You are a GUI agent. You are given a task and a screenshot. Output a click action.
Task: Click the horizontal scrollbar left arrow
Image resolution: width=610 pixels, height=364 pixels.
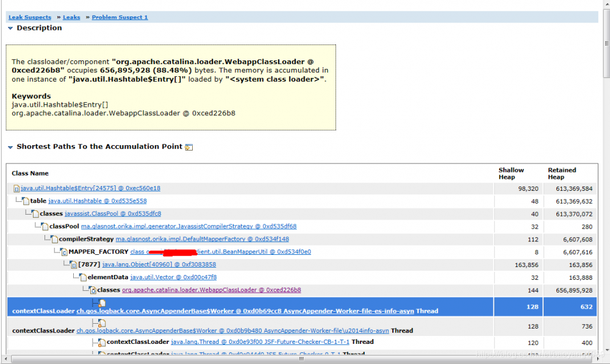tap(5, 359)
